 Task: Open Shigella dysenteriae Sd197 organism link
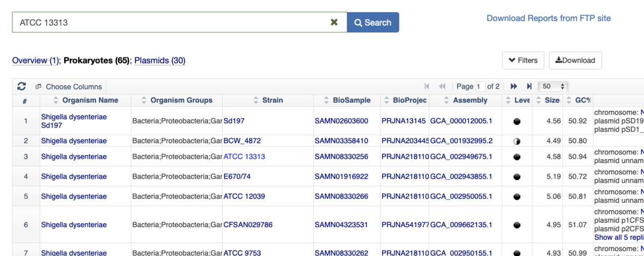click(x=74, y=121)
